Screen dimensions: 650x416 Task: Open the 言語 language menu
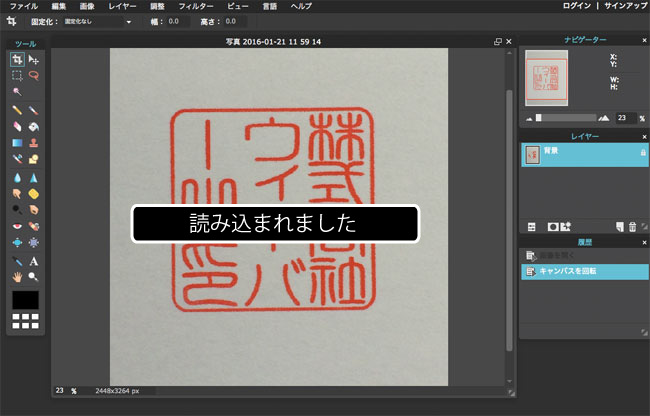269,6
